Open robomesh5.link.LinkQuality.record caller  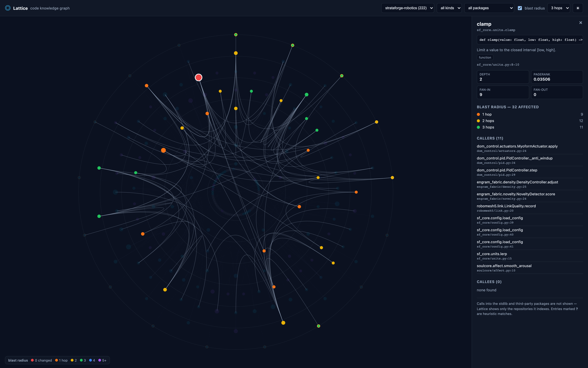530,208
